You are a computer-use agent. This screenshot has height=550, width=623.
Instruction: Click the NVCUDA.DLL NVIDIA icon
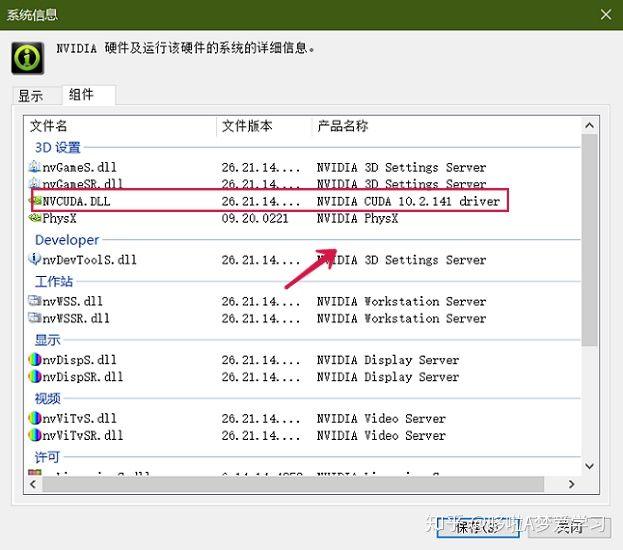(35, 201)
